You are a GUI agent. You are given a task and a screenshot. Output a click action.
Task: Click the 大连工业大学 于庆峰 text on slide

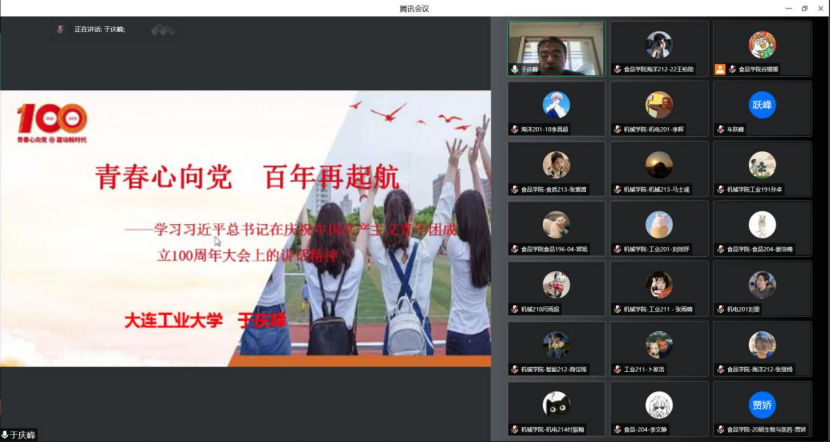pyautogui.click(x=204, y=320)
